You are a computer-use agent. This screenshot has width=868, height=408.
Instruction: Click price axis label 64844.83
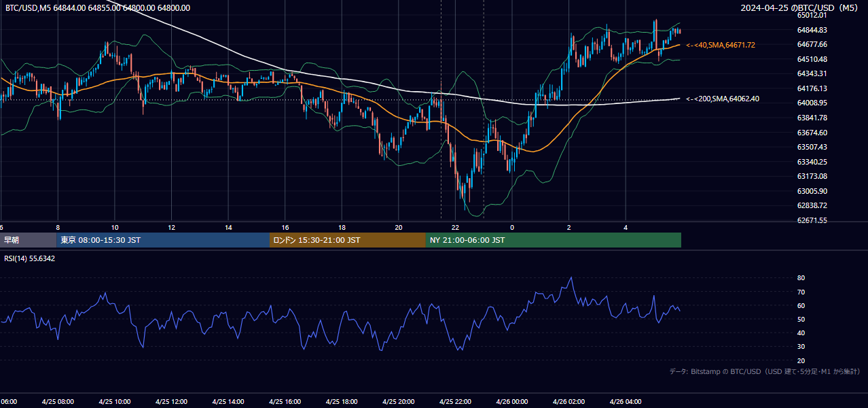coord(812,30)
